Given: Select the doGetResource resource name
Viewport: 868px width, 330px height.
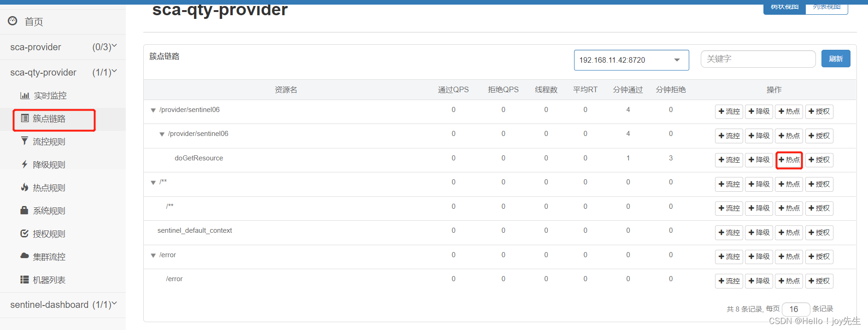Looking at the screenshot, I should tap(199, 158).
